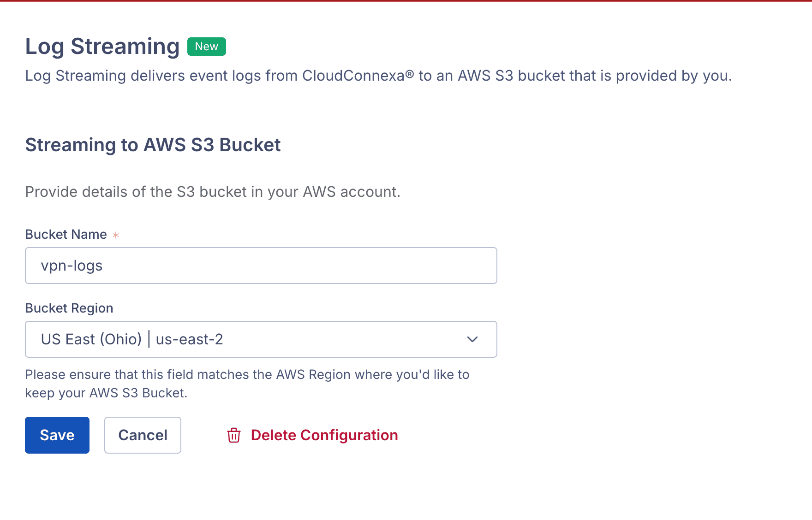Expand the Bucket Region chevron arrow
This screenshot has height=520, width=812.
472,339
